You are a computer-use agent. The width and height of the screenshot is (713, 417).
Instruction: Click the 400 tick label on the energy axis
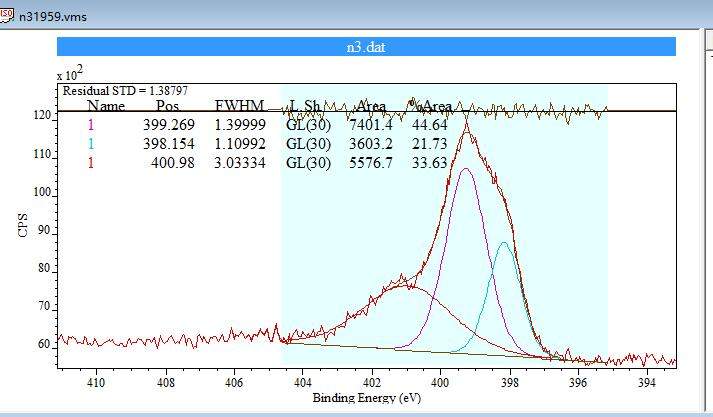[x=441, y=383]
